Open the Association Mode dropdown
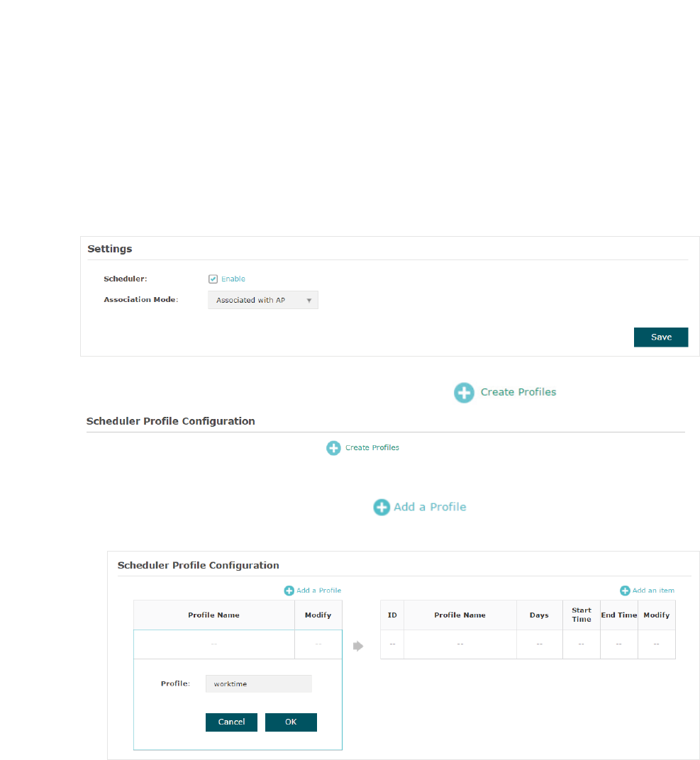Viewport: 700px width, 760px height. tap(262, 300)
